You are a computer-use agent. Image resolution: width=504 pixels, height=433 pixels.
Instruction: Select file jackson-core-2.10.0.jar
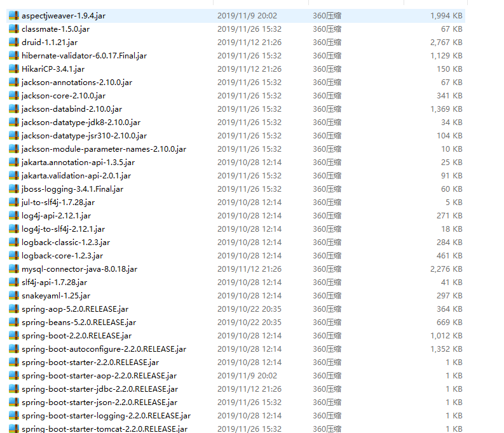coord(64,96)
